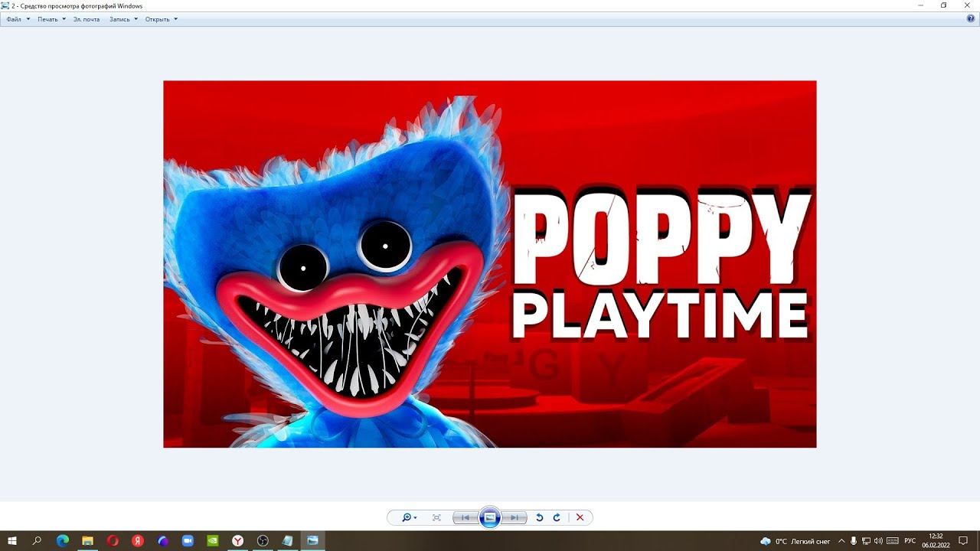980x551 pixels.
Task: Launch Zoom from the taskbar
Action: 188,541
